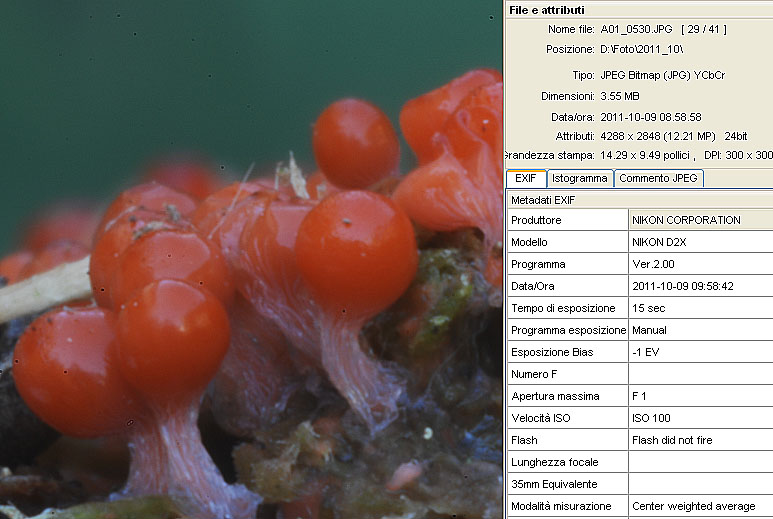Screen dimensions: 773x519
Task: Click the 15 sec exposure time cell
Action: click(648, 308)
